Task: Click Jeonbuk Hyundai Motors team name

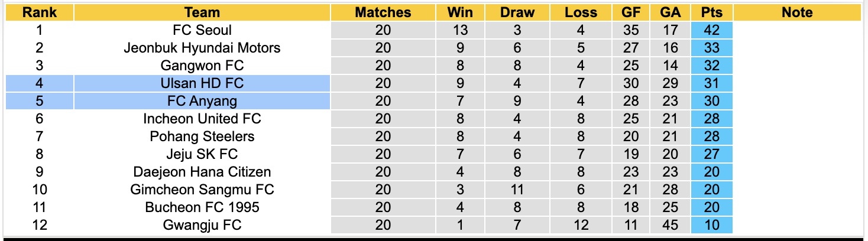Action: coord(202,48)
